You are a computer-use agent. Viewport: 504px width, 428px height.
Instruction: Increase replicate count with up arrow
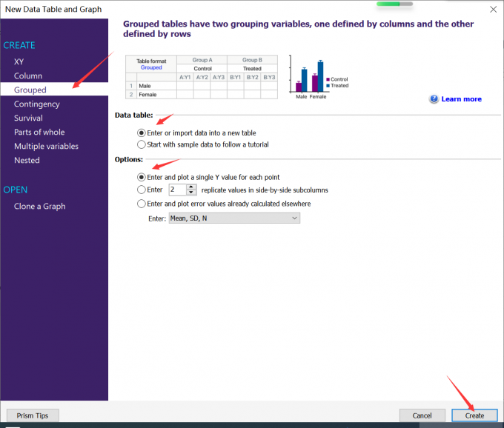coord(191,187)
